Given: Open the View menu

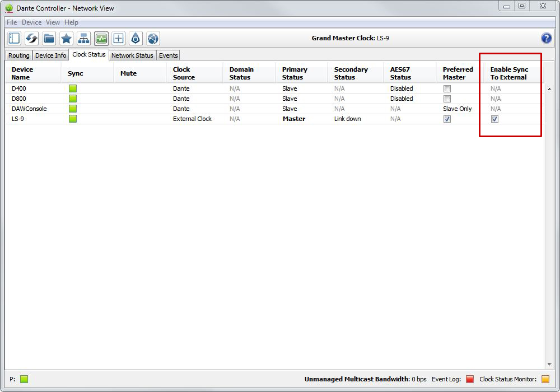Looking at the screenshot, I should click(x=53, y=22).
